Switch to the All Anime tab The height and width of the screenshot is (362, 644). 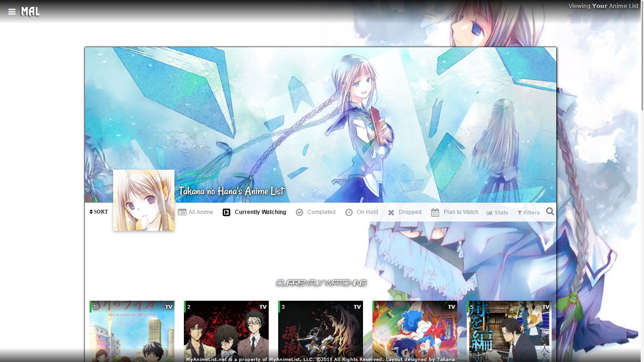[201, 212]
